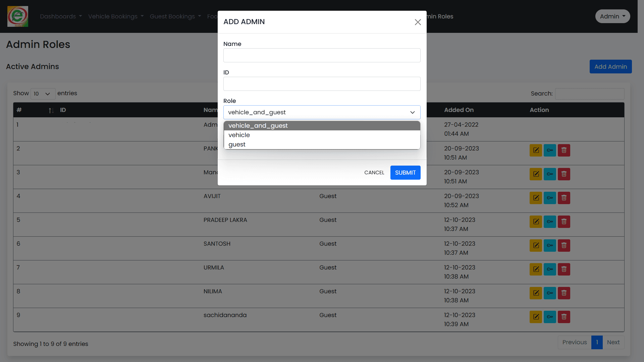Image resolution: width=644 pixels, height=362 pixels.
Task: Click the delete icon in row 2
Action: pos(563,150)
